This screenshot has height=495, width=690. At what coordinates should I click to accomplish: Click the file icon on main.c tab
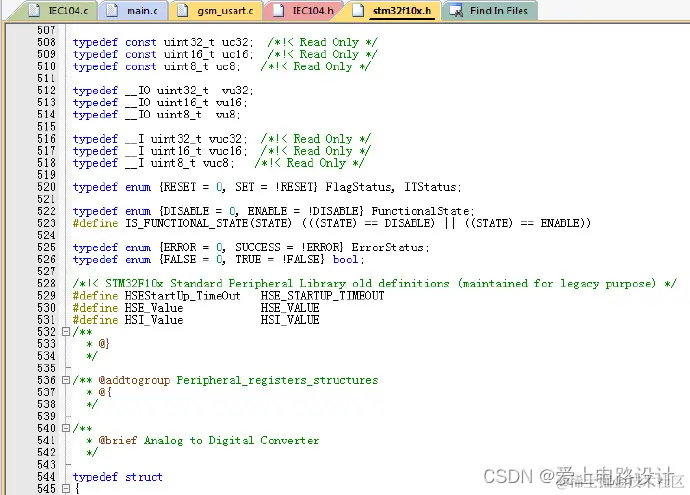point(112,11)
